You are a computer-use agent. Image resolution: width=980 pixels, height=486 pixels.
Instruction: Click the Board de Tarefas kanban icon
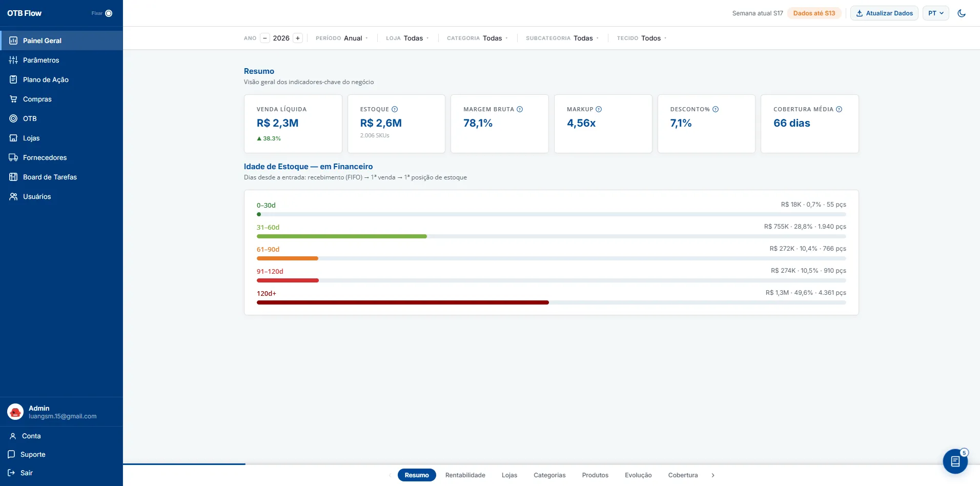coord(13,177)
